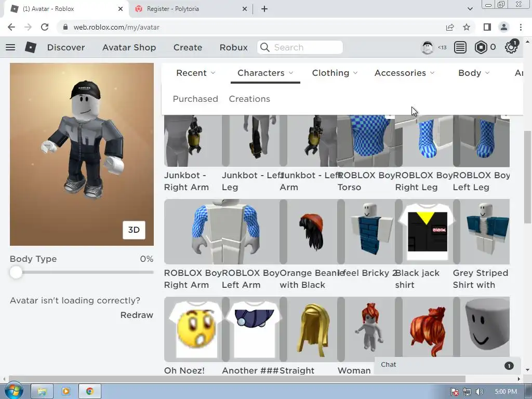Click the Creations link
The height and width of the screenshot is (399, 532).
coord(249,99)
